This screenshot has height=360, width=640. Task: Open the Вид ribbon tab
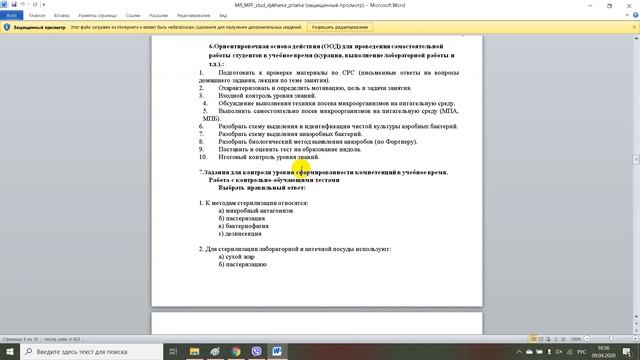tap(223, 16)
